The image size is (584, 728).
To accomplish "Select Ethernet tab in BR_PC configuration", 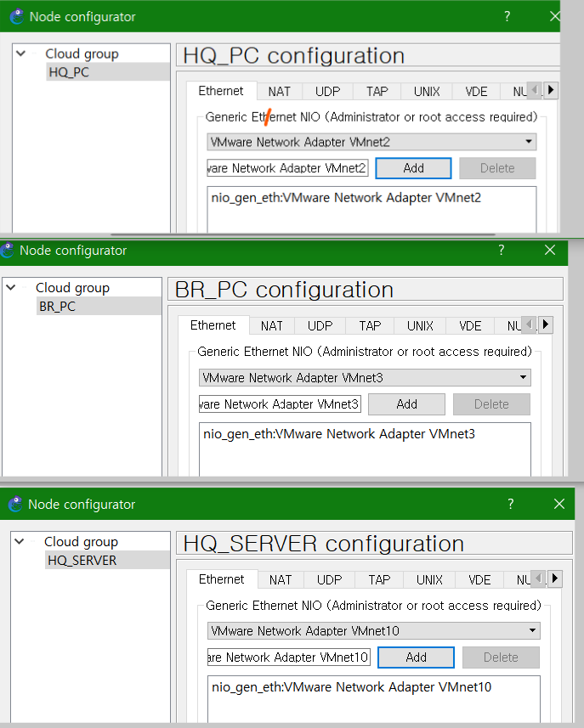I will point(213,325).
